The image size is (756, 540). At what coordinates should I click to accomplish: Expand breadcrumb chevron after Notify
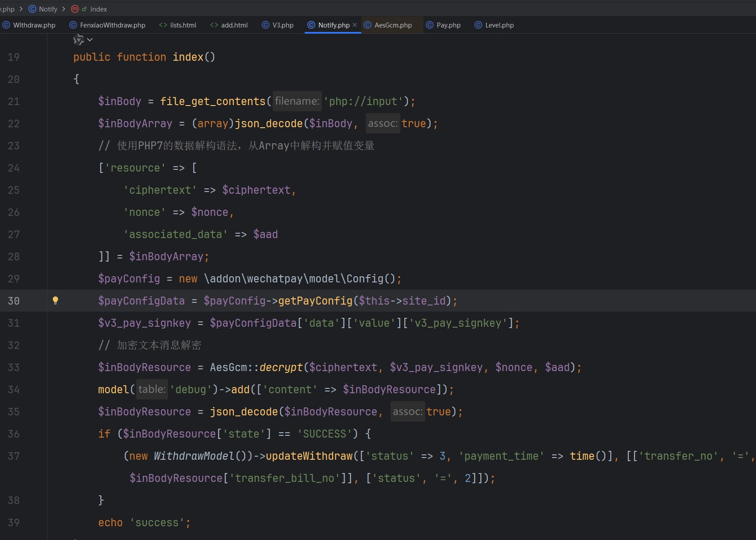click(64, 9)
